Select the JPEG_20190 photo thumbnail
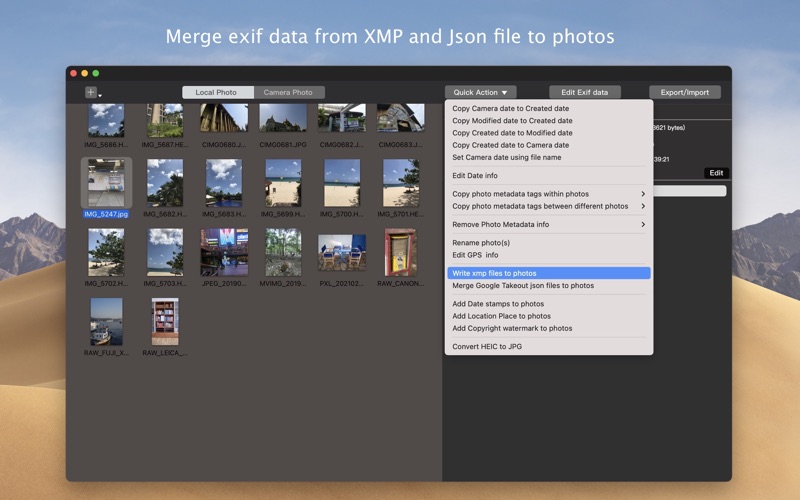The image size is (800, 500). [x=224, y=252]
